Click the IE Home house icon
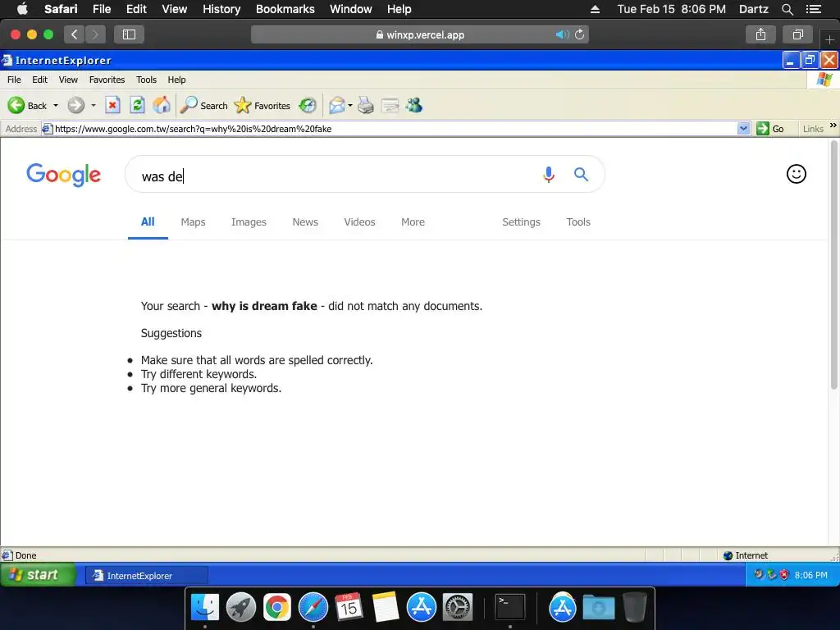 coord(162,105)
